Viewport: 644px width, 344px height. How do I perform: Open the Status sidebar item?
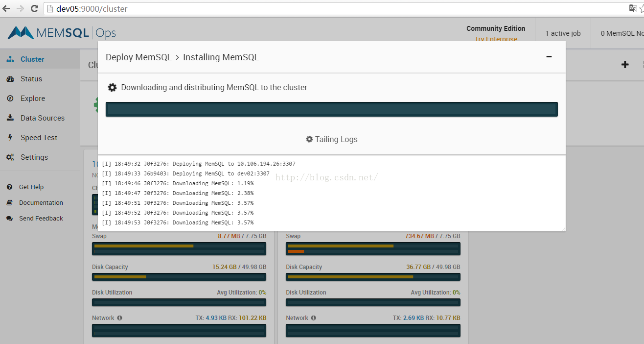[x=40, y=78]
